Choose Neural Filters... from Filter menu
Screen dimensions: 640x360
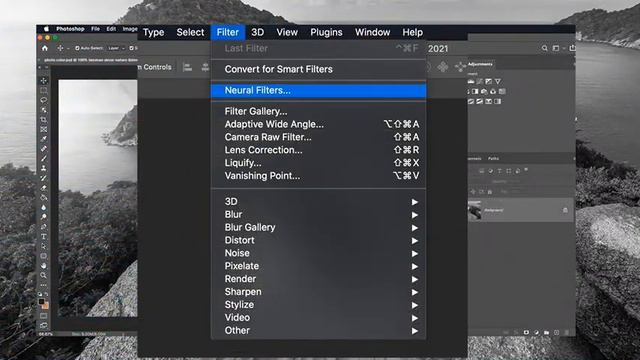point(318,90)
